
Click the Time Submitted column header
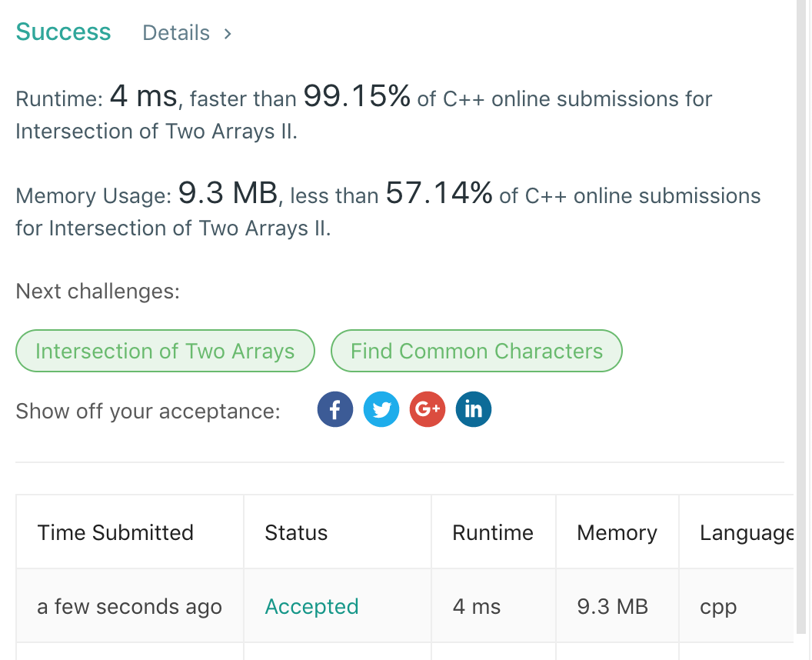(x=115, y=532)
